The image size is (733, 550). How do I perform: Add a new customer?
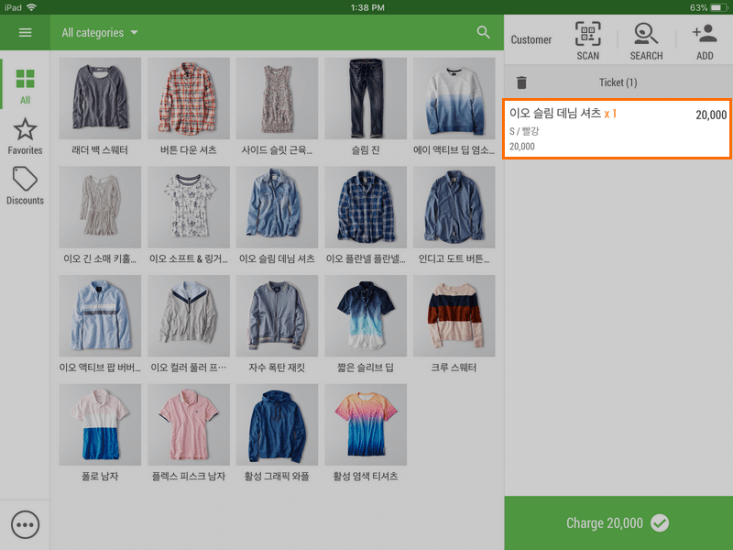coord(704,41)
